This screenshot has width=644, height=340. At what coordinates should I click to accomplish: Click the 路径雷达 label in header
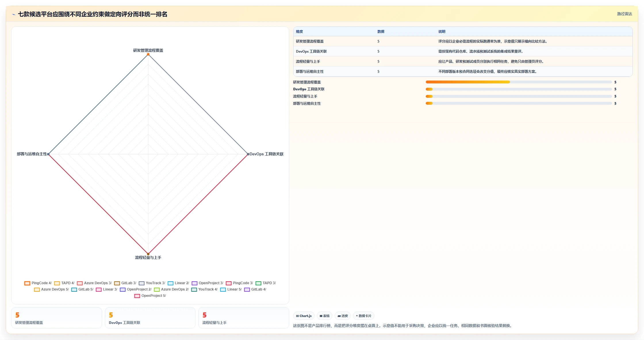pyautogui.click(x=624, y=14)
